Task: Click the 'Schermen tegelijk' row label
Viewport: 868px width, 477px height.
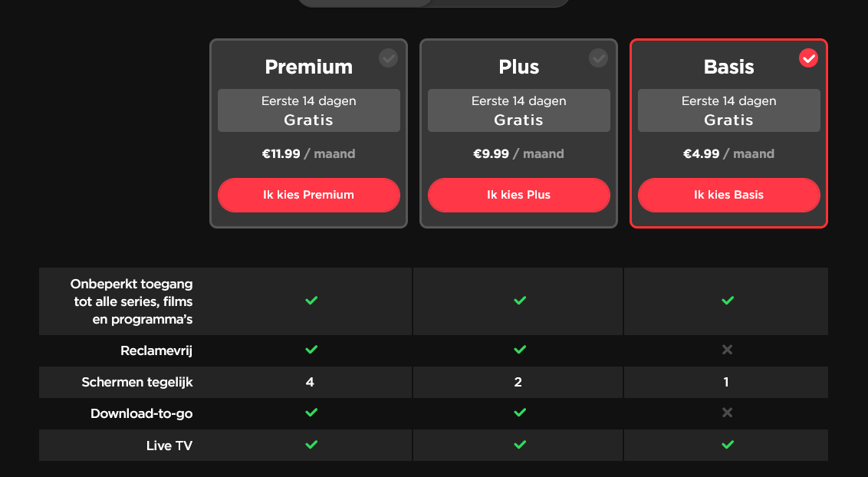Action: [137, 383]
